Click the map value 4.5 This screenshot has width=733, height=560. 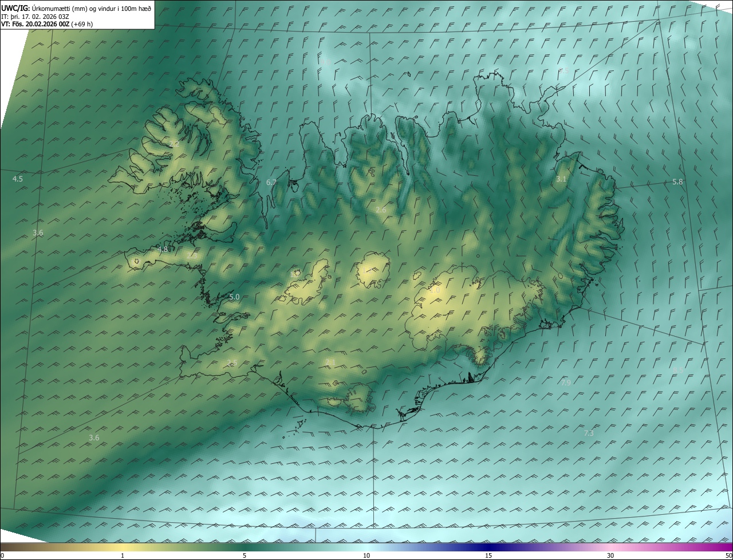[x=18, y=179]
